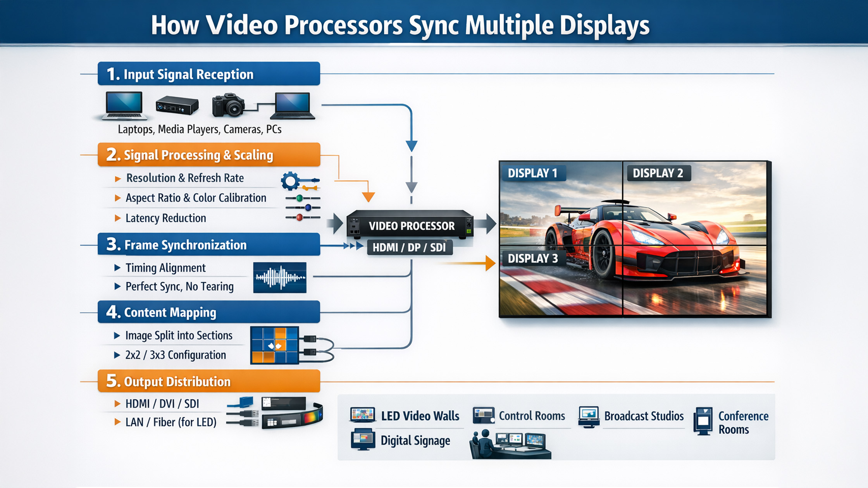Screen dimensions: 868x488
Task: Click the media player box icon
Action: (x=177, y=105)
